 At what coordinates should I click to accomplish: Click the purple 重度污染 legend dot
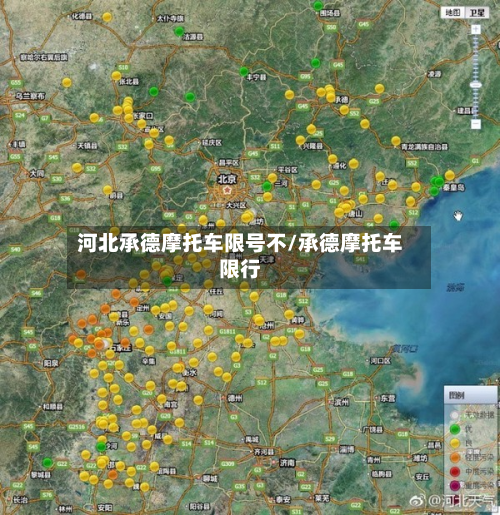pos(455,486)
